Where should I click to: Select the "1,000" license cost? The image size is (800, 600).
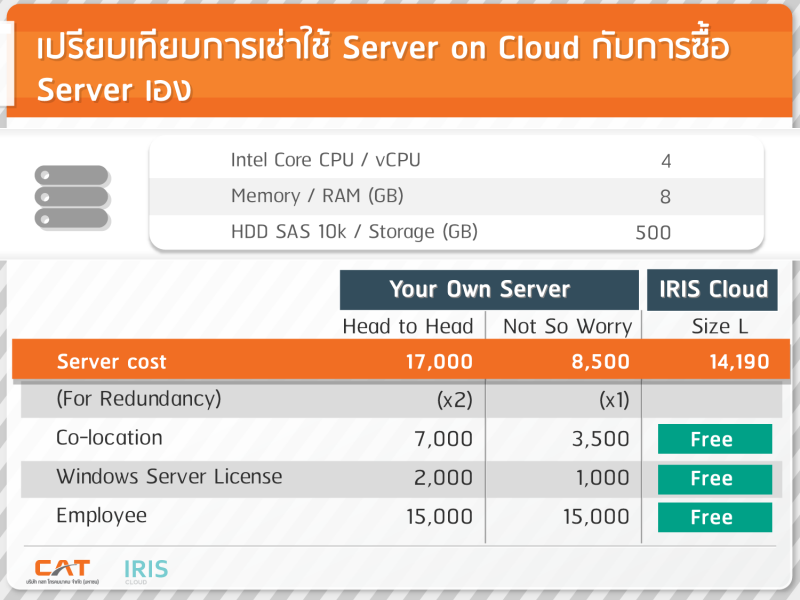(x=603, y=478)
